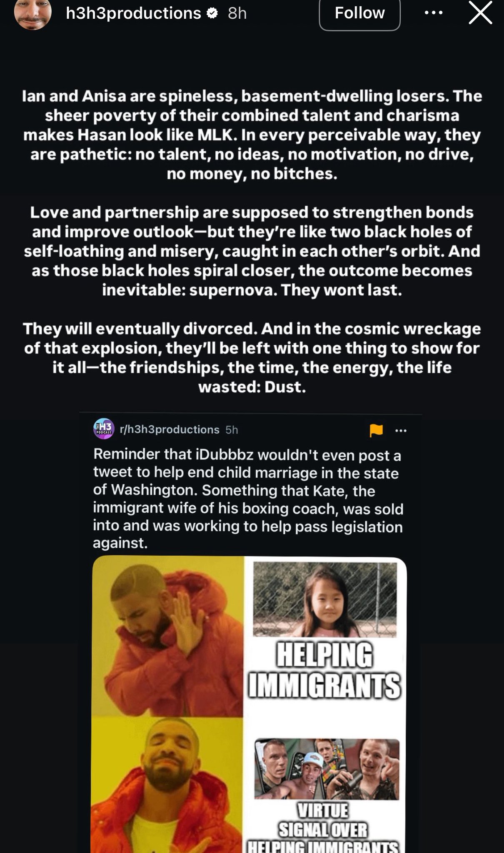
Task: Follow the h3h3productions account
Action: coord(359,13)
